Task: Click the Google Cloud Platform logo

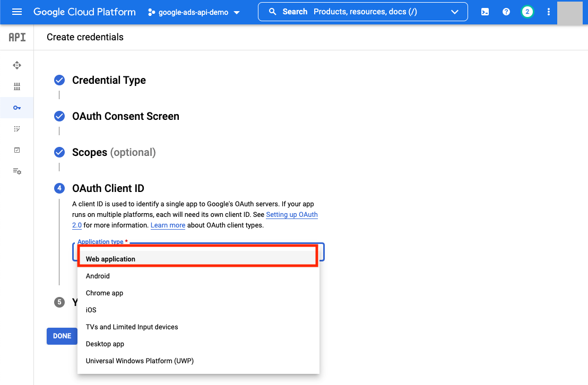Action: pyautogui.click(x=84, y=12)
